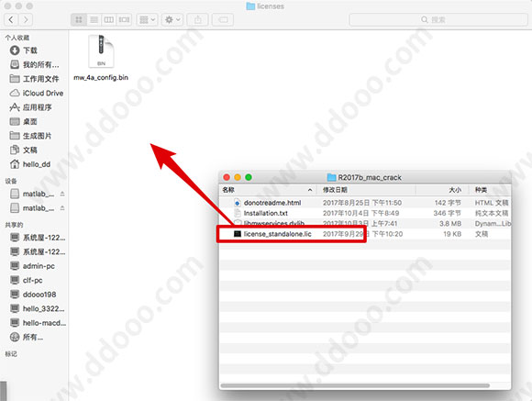This screenshot has width=532, height=401.
Task: Focus the 搜索 search field
Action: pos(438,19)
